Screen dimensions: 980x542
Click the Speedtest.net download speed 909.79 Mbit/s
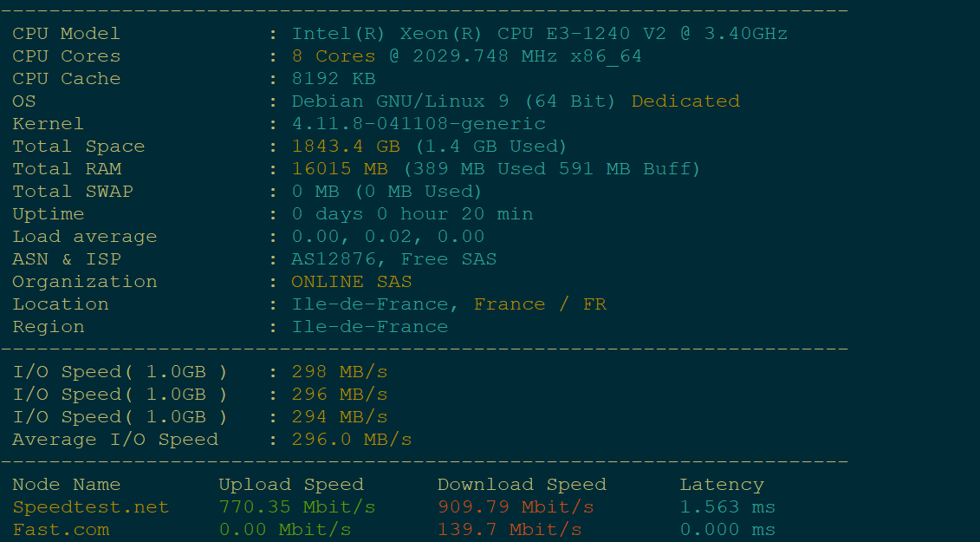click(516, 507)
